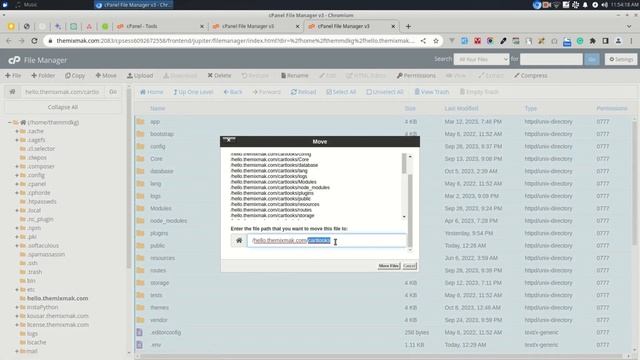The image size is (640, 360).
Task: Switch to the cPanel - Tools browser tab
Action: (160, 26)
